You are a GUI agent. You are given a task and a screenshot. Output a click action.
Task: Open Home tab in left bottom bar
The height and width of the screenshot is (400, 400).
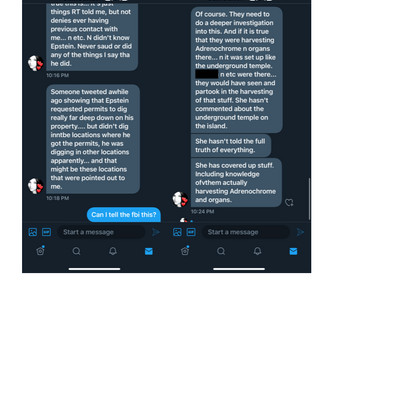(40, 251)
